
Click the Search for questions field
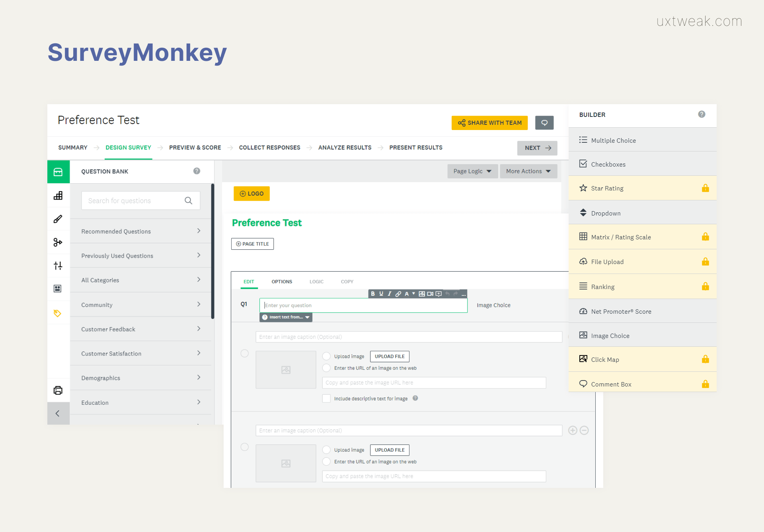(140, 200)
